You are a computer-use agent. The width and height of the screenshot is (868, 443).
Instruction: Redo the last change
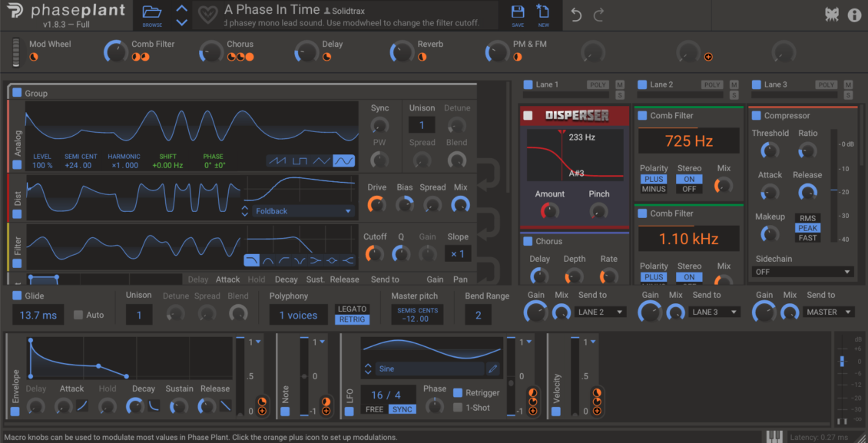[598, 15]
